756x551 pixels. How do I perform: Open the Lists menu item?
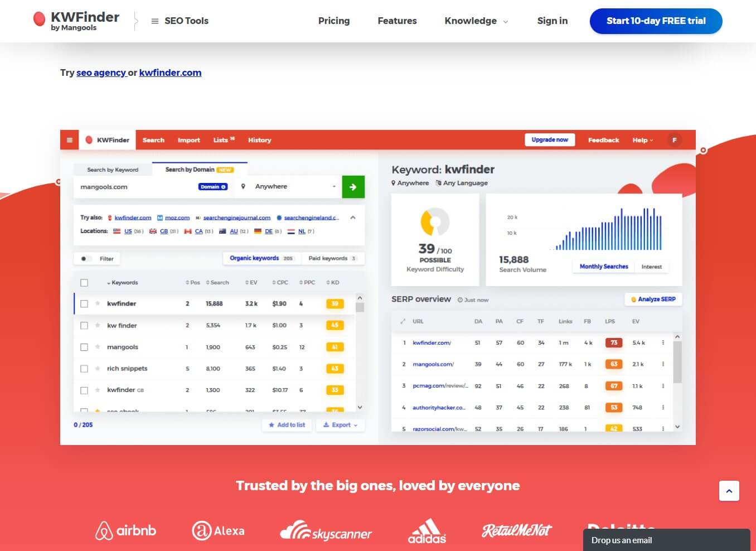pos(224,140)
